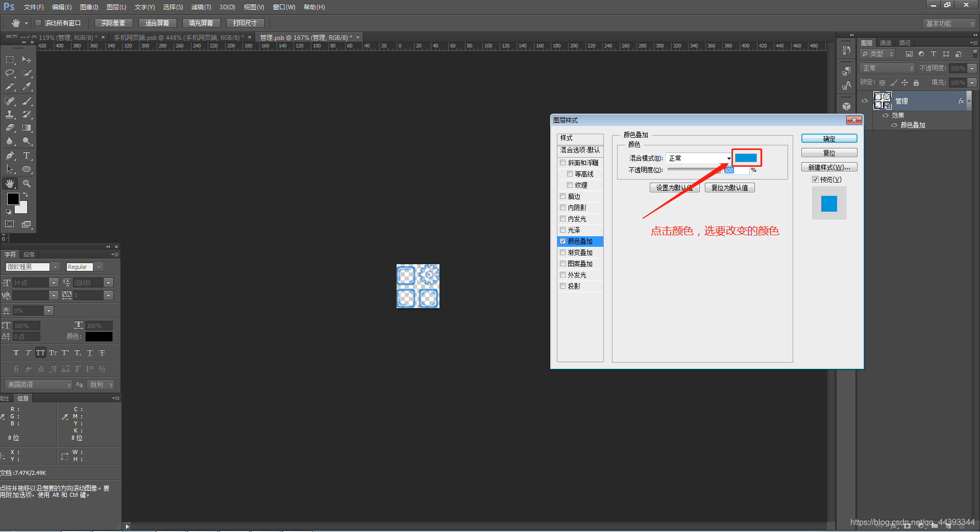This screenshot has width=980, height=532.
Task: Swap foreground and background colors icon
Action: [x=25, y=194]
